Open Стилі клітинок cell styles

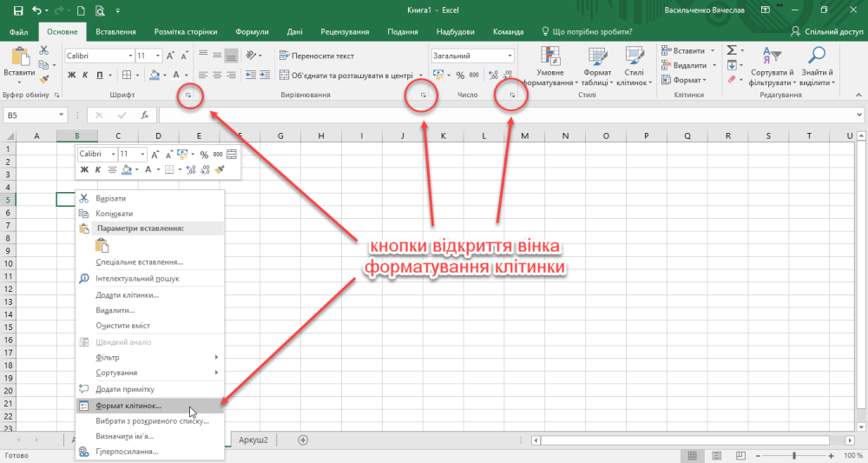tap(634, 67)
